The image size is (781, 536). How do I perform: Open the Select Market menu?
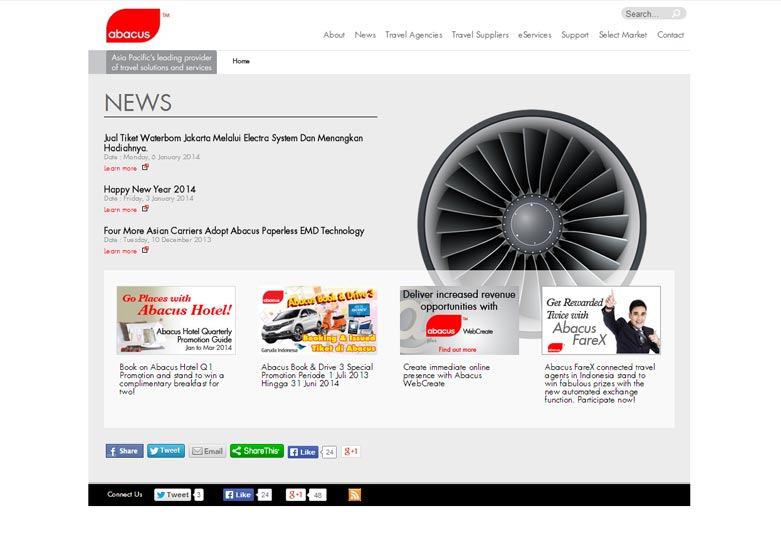(x=623, y=35)
